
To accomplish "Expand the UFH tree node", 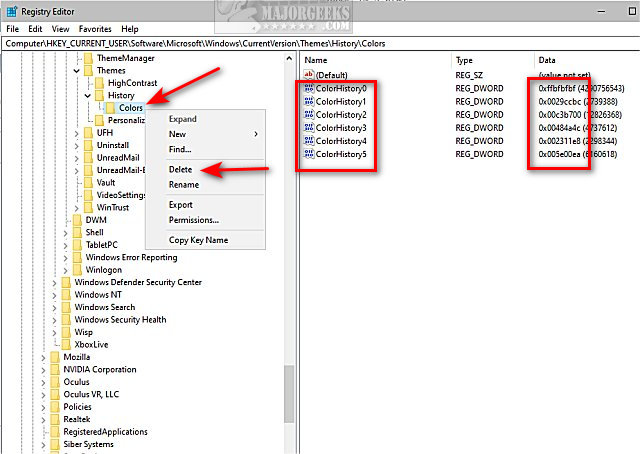I will click(76, 133).
